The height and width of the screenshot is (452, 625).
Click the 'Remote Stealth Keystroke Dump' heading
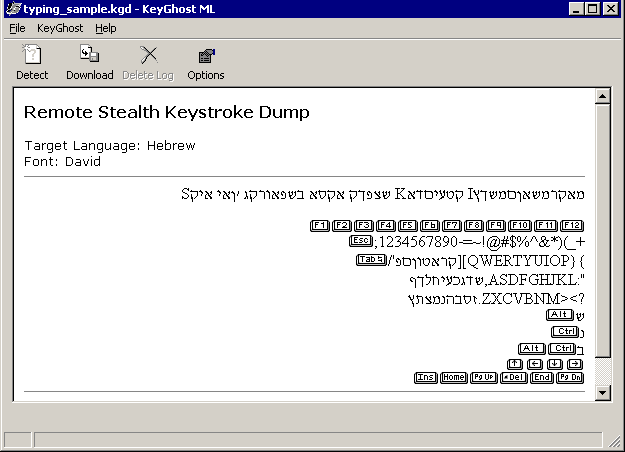tap(167, 112)
